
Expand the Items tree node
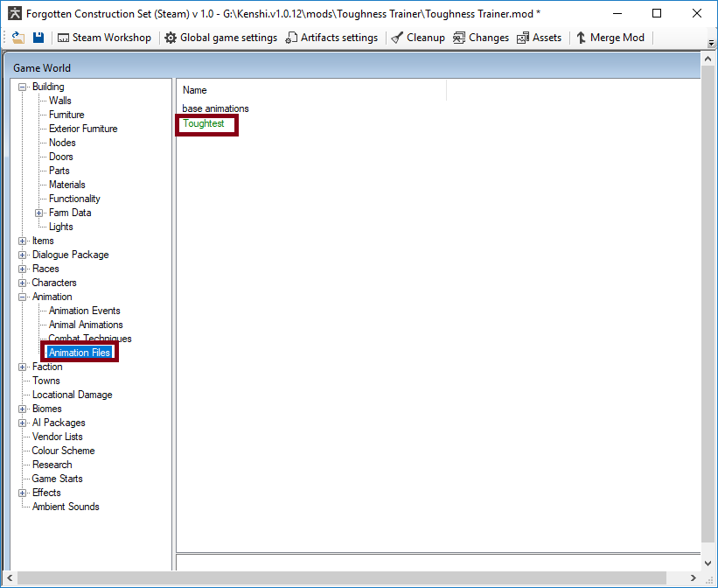coord(22,241)
